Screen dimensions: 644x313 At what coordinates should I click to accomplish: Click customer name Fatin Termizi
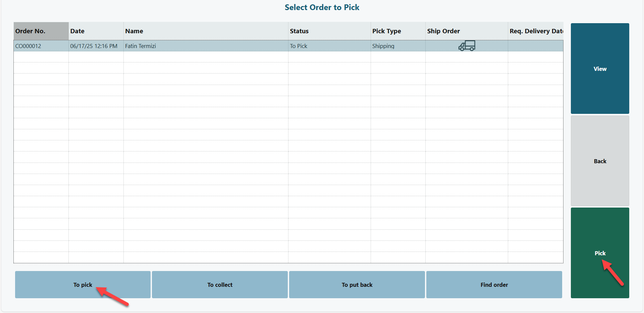[x=141, y=46]
